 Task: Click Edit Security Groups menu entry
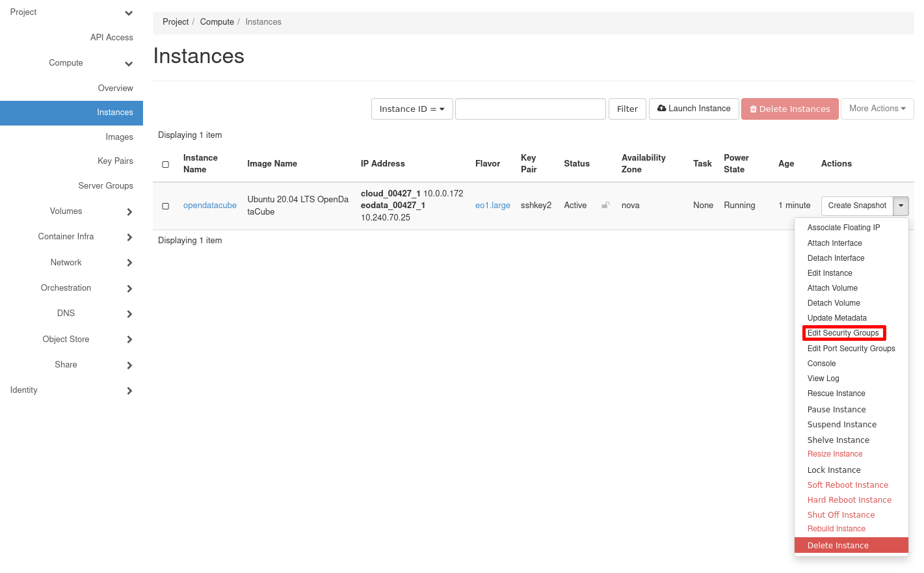[843, 333]
